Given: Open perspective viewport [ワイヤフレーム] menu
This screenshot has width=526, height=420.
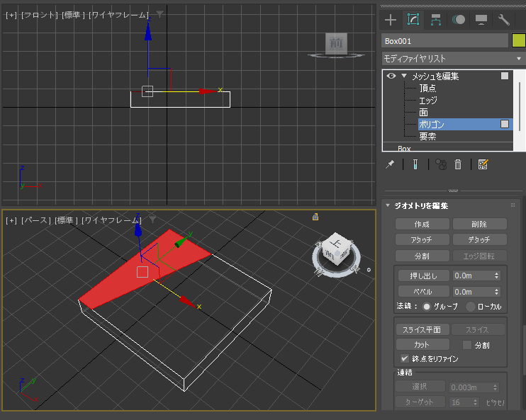Looking at the screenshot, I should [x=111, y=220].
